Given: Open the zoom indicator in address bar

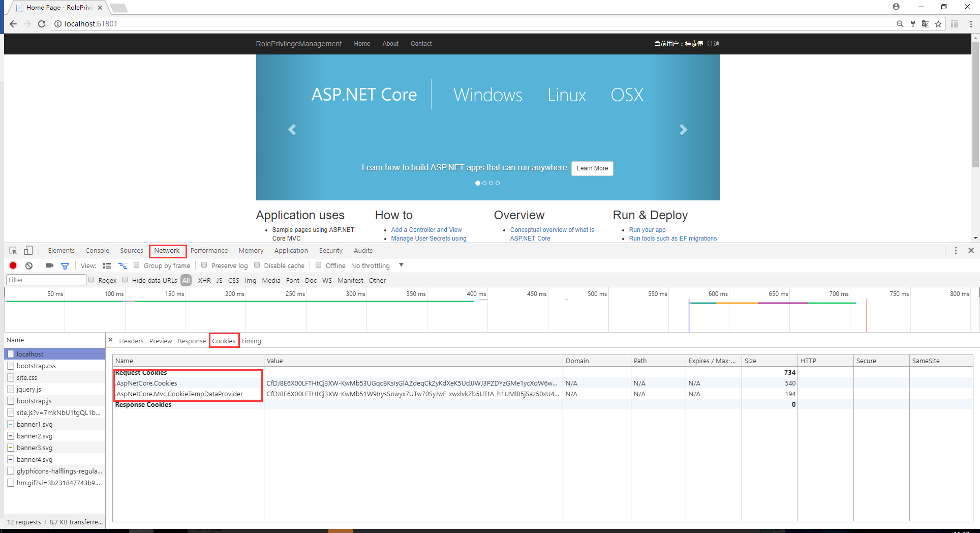Looking at the screenshot, I should (900, 24).
